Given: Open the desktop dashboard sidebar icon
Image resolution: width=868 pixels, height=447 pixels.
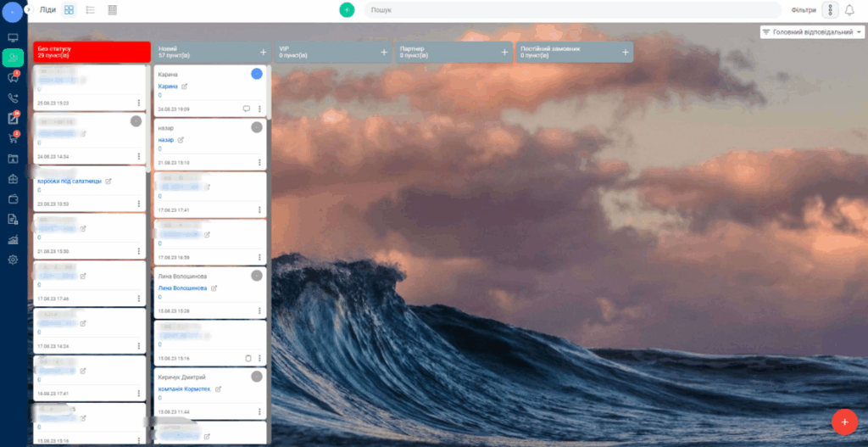Looking at the screenshot, I should coord(13,38).
